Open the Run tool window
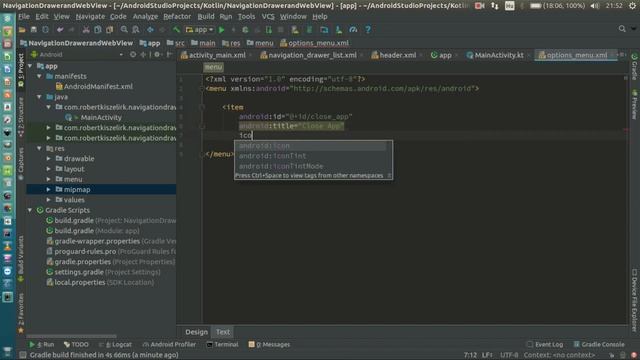 tap(41, 344)
